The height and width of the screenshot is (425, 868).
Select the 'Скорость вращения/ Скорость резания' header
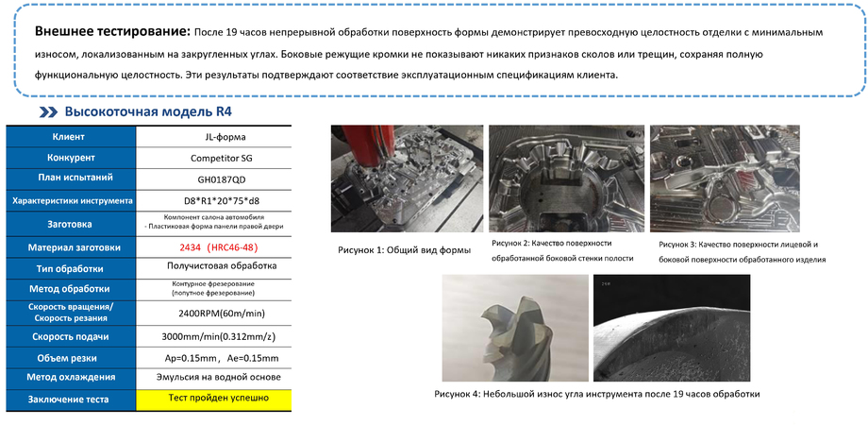pyautogui.click(x=71, y=313)
